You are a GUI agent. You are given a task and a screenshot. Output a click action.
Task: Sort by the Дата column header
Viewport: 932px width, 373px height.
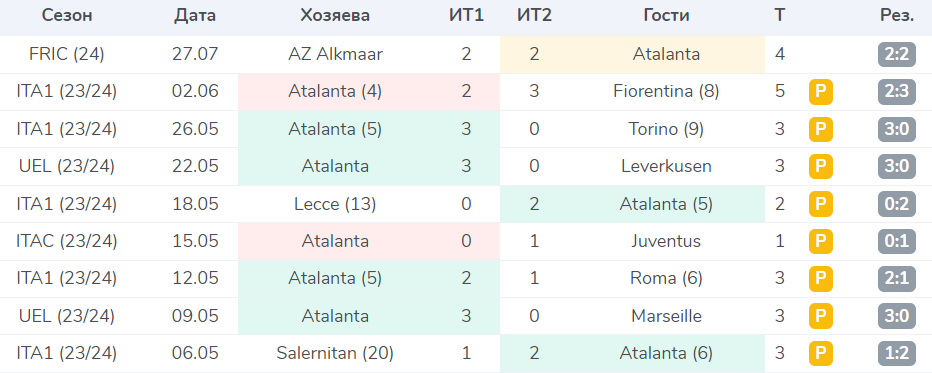tap(195, 16)
